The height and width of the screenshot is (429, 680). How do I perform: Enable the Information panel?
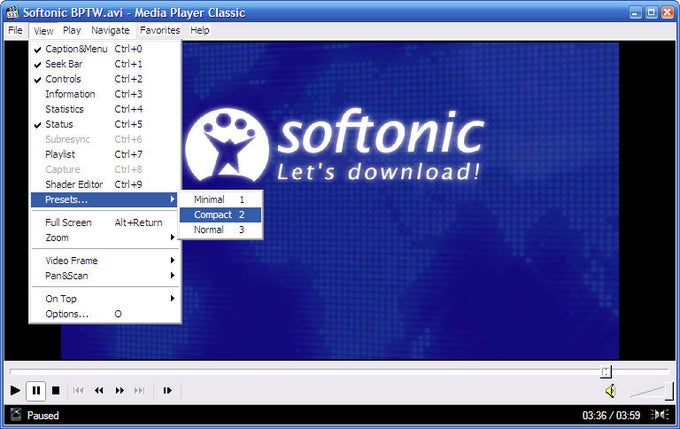point(105,94)
